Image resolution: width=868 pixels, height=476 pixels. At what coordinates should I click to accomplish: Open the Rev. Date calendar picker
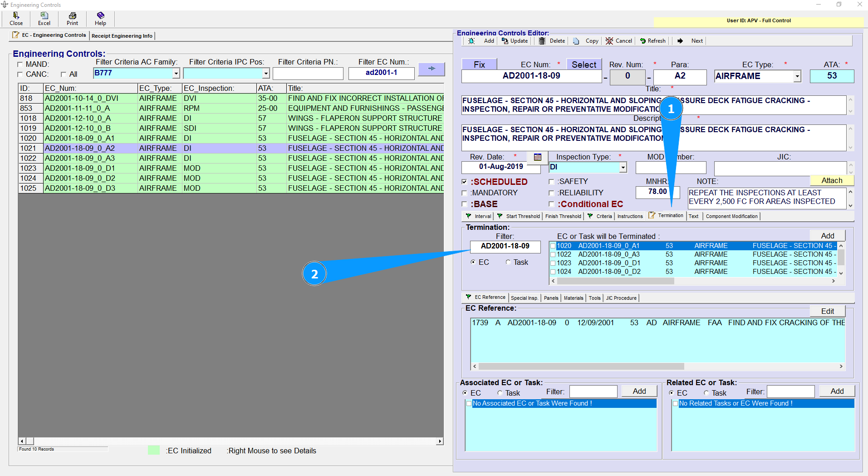coord(538,157)
